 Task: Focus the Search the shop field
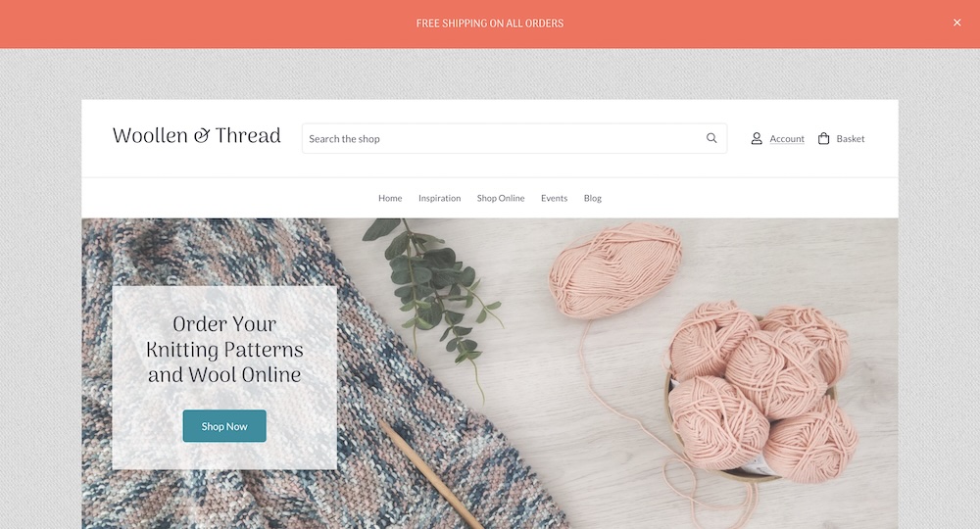click(514, 139)
